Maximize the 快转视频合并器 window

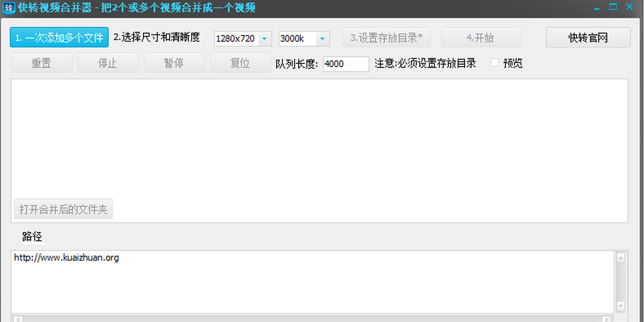pyautogui.click(x=613, y=7)
